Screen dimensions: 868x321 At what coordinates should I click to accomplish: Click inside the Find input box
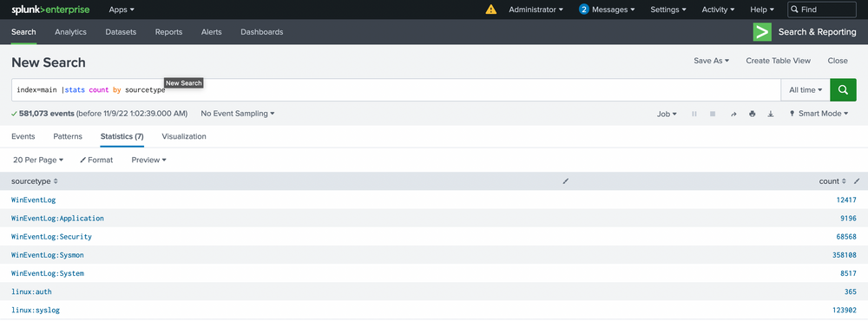coord(822,10)
